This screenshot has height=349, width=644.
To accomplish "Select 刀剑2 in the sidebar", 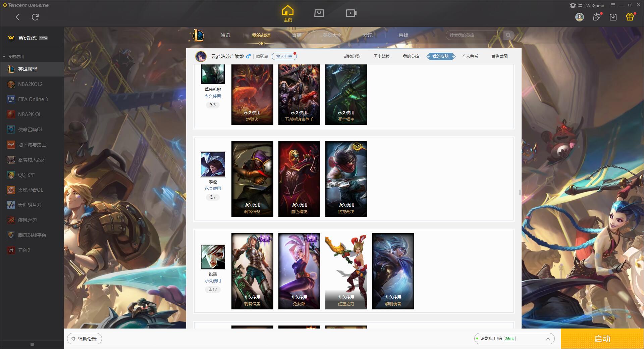I will (32, 250).
